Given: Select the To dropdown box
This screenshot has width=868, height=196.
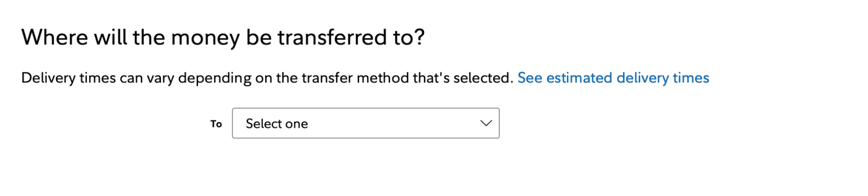Looking at the screenshot, I should pyautogui.click(x=365, y=123).
